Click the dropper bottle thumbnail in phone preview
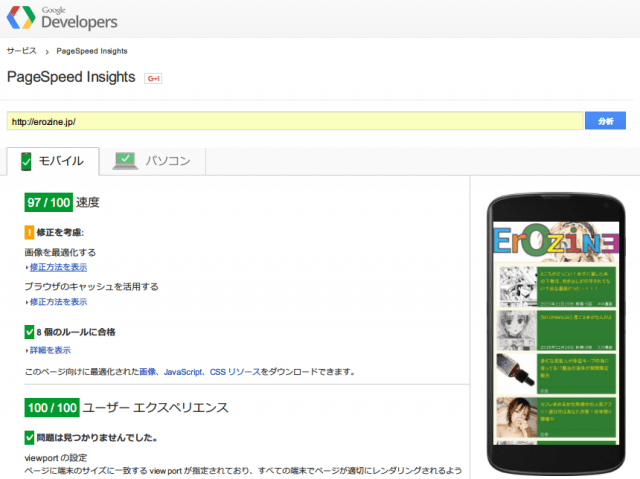640x479 pixels. 517,373
